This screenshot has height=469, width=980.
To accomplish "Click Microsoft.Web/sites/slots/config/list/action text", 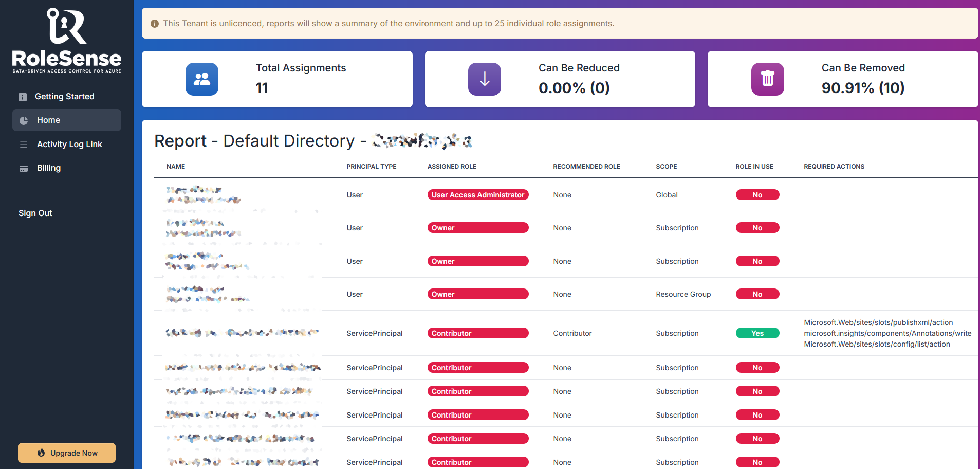I will (x=877, y=344).
